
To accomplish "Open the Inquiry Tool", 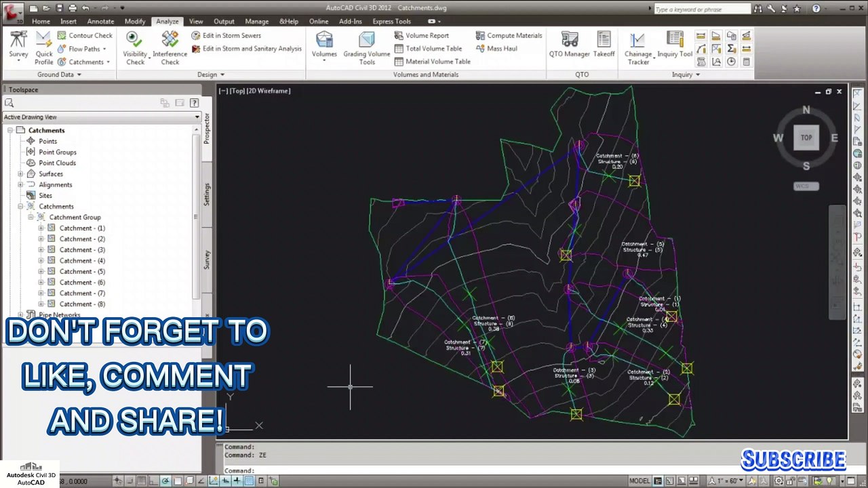I will tap(674, 44).
